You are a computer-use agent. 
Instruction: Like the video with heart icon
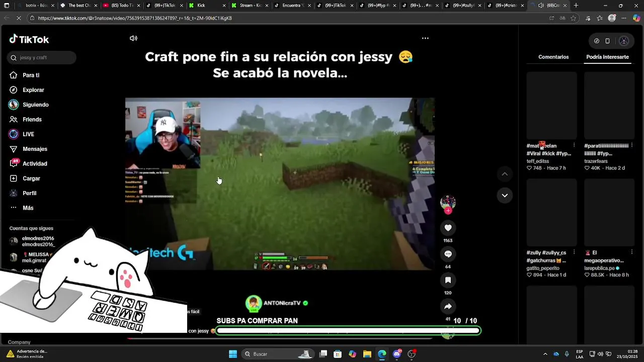[448, 228]
